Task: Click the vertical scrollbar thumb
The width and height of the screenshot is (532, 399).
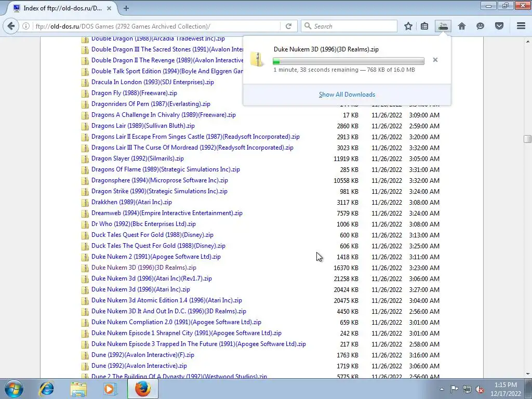Action: click(x=527, y=139)
